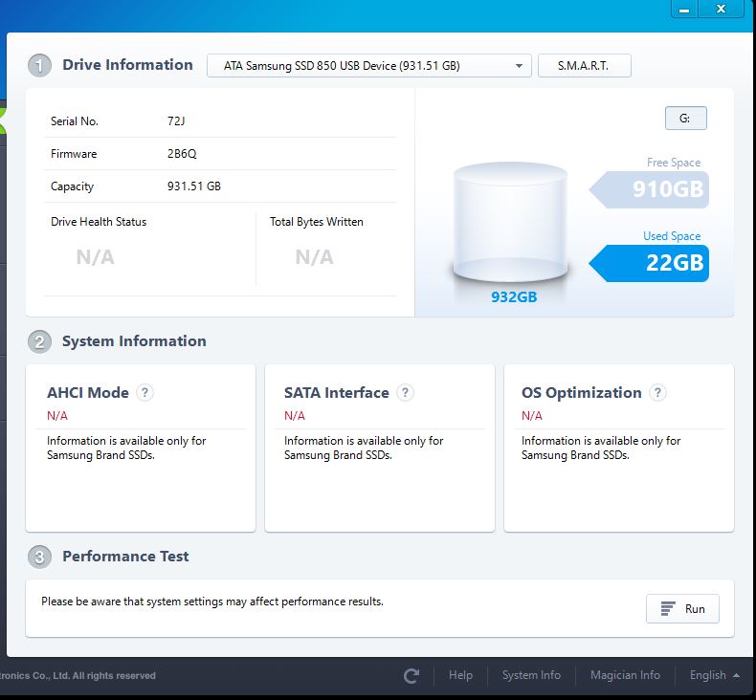Click the step 3 Performance Test badge
The width and height of the screenshot is (756, 700).
pos(40,558)
